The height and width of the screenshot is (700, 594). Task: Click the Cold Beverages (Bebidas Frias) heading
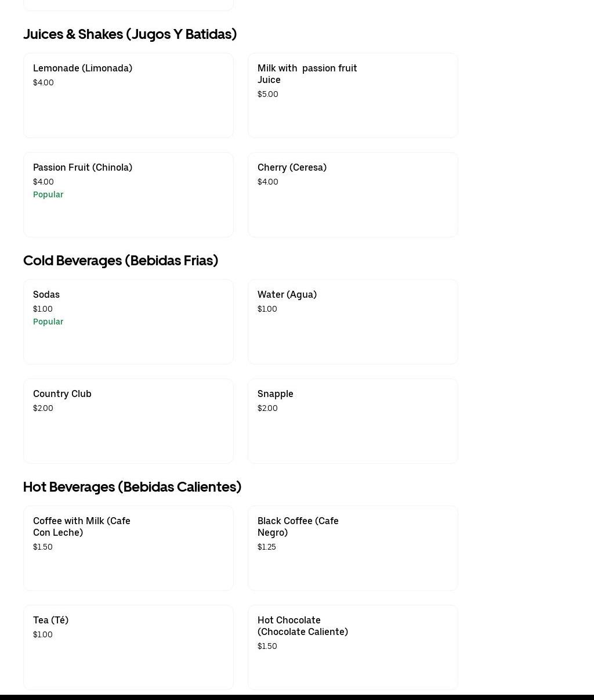(121, 261)
